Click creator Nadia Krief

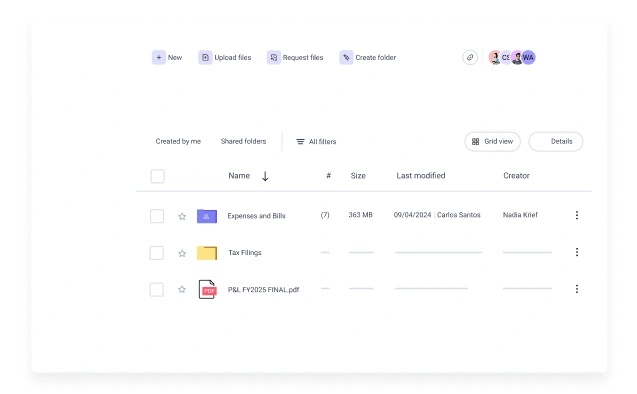(520, 215)
